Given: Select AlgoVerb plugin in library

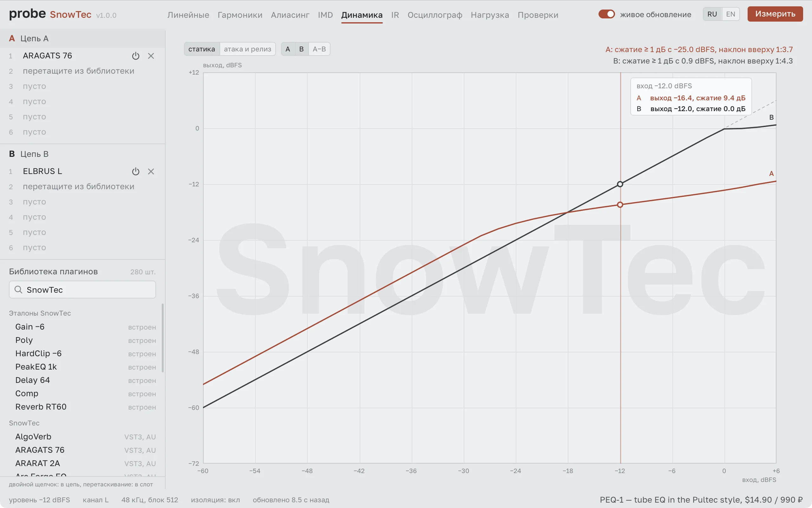Looking at the screenshot, I should (x=82, y=437).
